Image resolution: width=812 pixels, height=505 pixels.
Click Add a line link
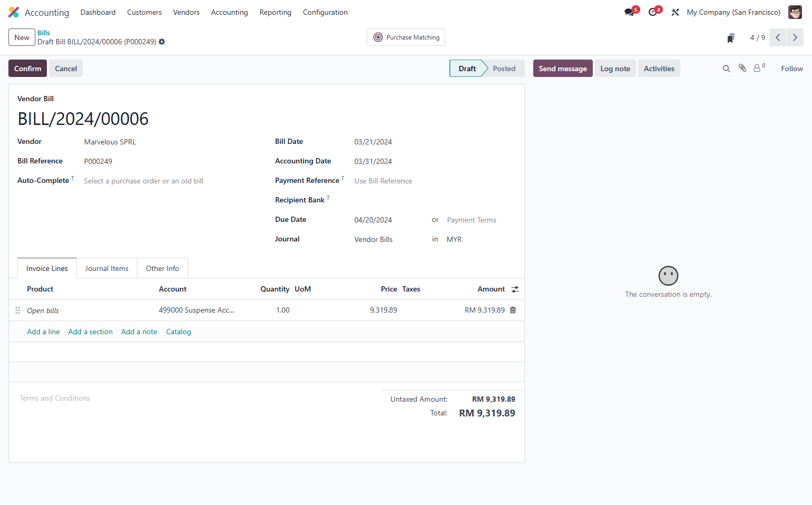[x=43, y=332]
